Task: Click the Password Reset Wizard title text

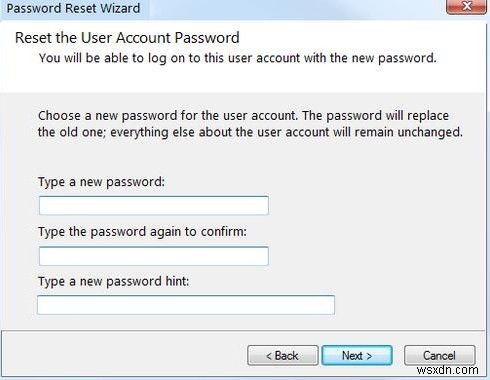Action: tap(73, 8)
